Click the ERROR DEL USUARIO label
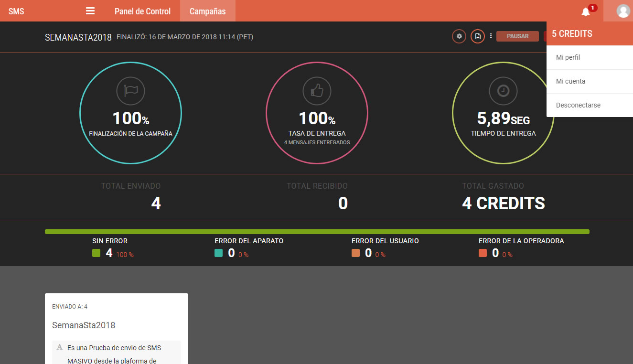Image resolution: width=633 pixels, height=364 pixels. pos(385,241)
